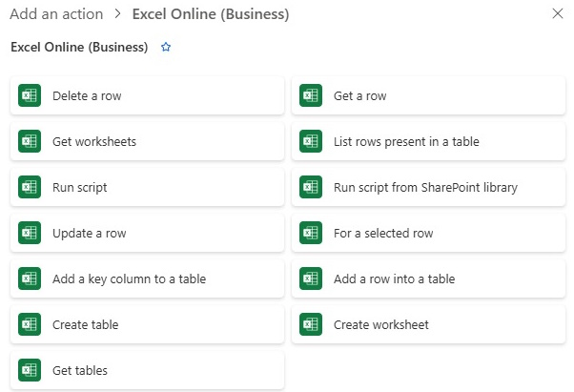
Task: Select the Add a key column to a table label
Action: [x=130, y=279]
